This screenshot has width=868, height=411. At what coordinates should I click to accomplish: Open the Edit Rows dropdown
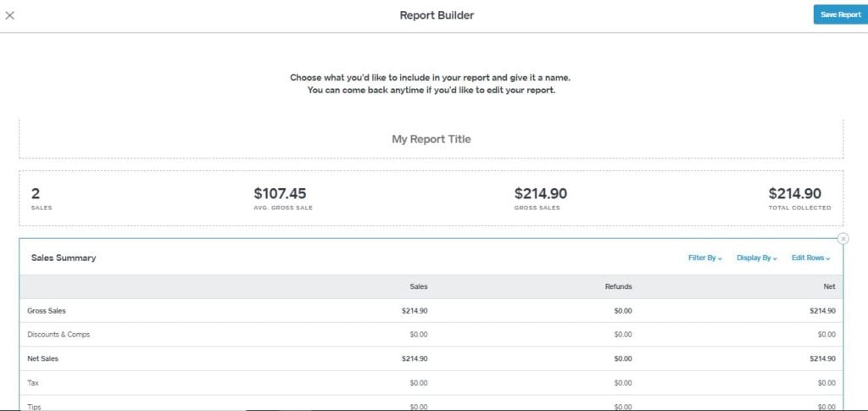(x=811, y=258)
